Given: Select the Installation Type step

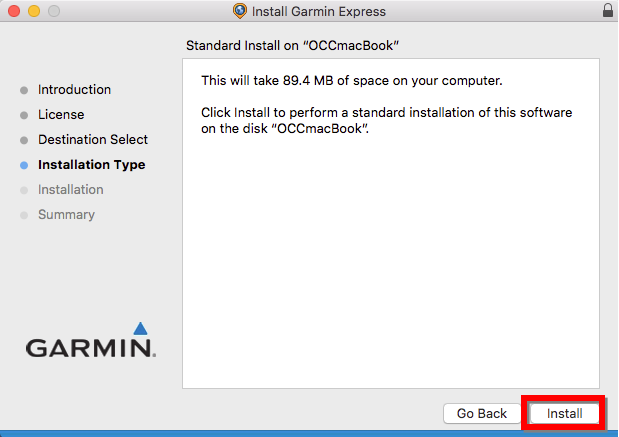Looking at the screenshot, I should 91,165.
